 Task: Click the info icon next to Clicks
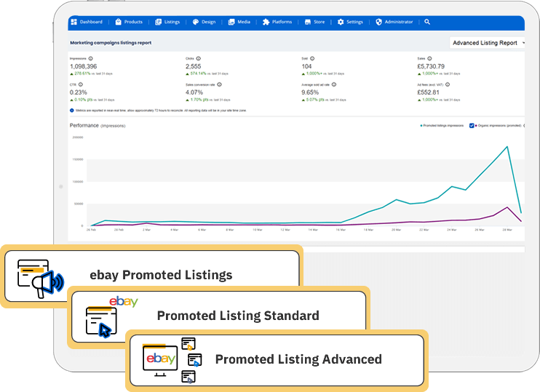coord(199,58)
